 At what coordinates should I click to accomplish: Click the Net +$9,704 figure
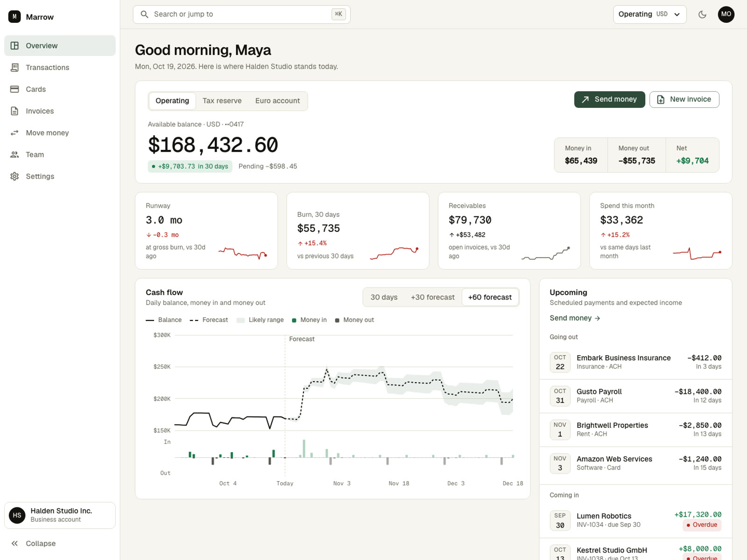pos(692,155)
